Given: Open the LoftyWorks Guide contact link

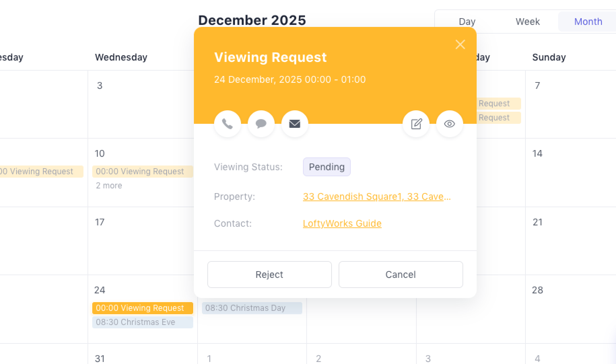Looking at the screenshot, I should tap(342, 223).
